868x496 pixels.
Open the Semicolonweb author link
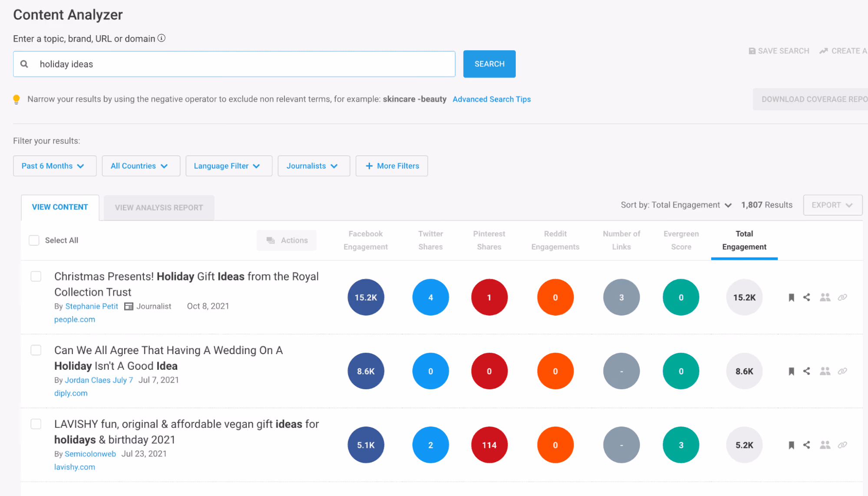[90, 454]
